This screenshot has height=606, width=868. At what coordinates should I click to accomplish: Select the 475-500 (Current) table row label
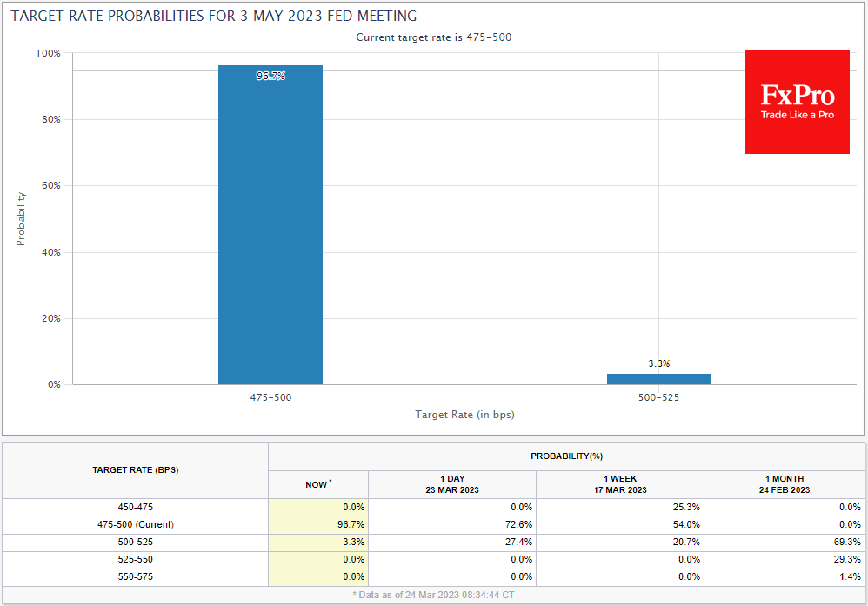click(135, 524)
